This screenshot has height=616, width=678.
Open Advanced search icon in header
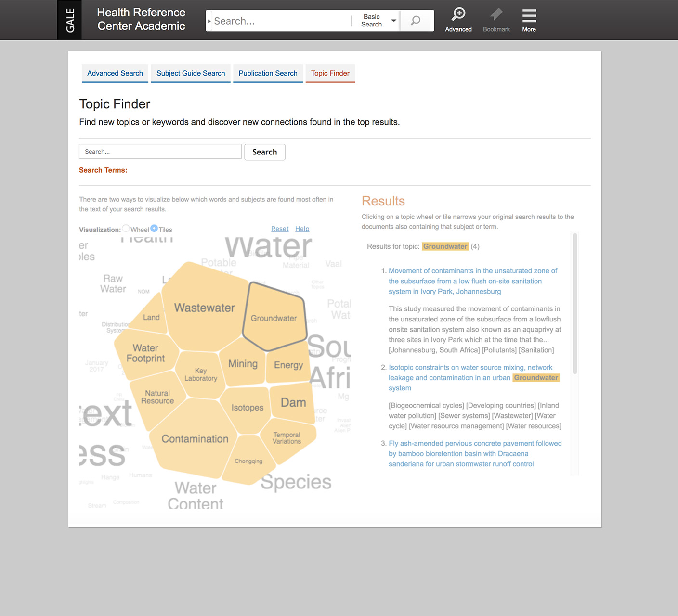[458, 20]
